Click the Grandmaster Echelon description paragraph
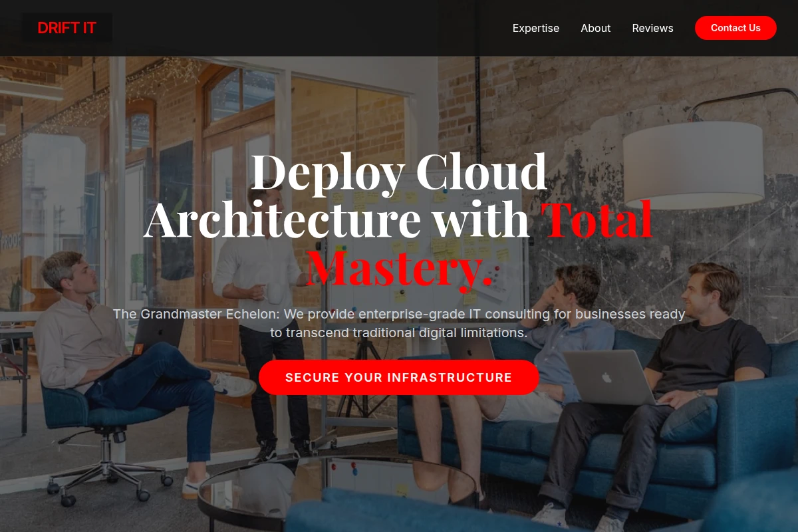Image resolution: width=798 pixels, height=532 pixels. coord(398,323)
